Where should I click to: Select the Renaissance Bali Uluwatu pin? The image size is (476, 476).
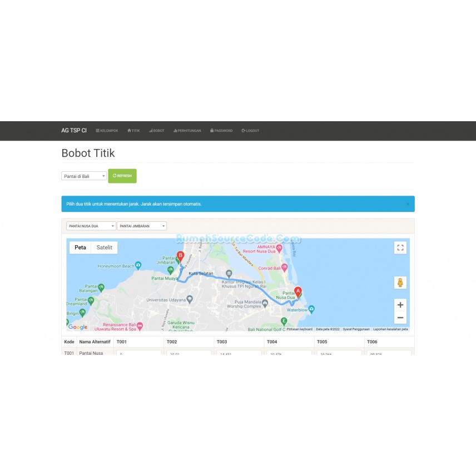point(140,326)
